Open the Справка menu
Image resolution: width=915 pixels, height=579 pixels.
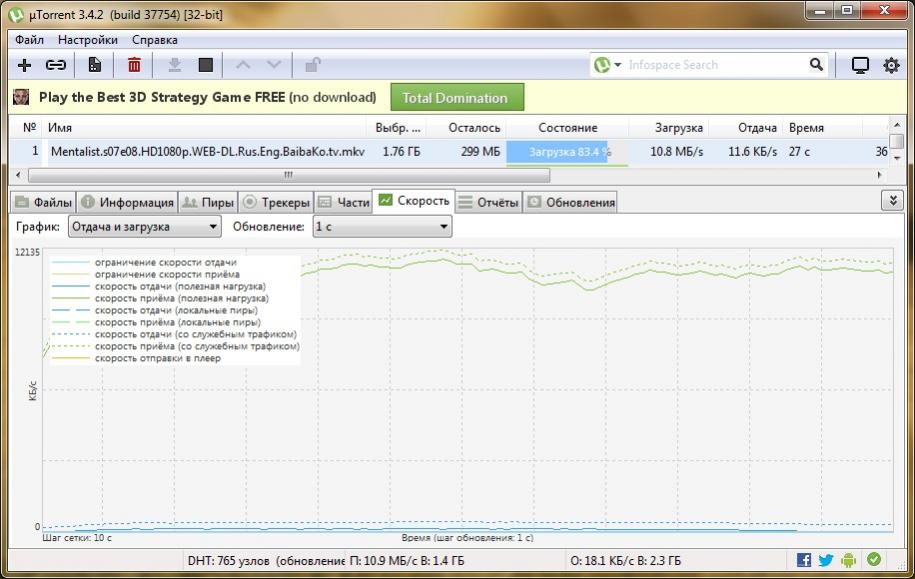point(155,40)
